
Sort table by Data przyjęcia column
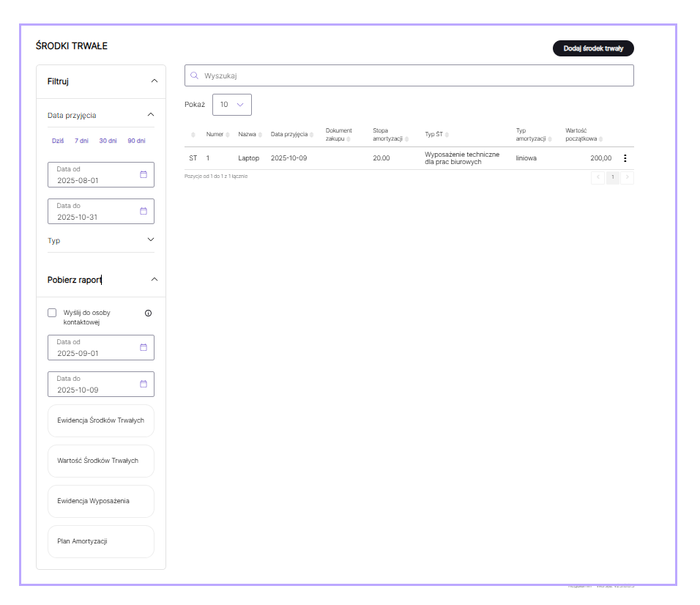coord(292,134)
